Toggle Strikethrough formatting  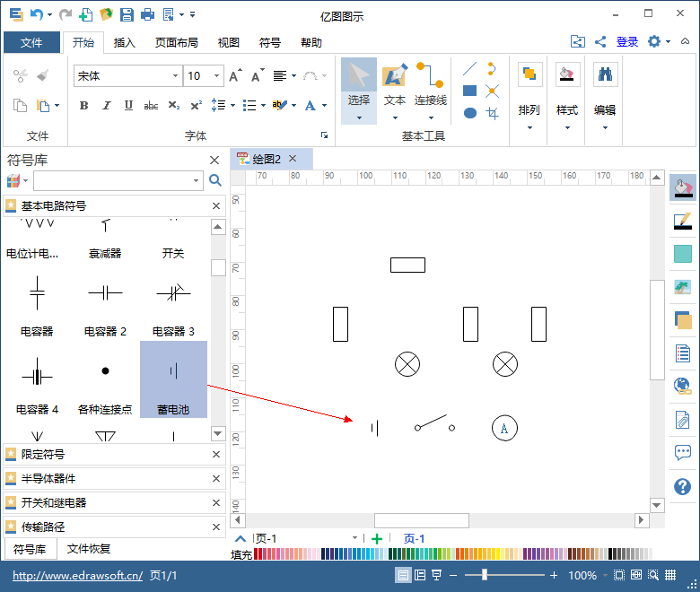[151, 106]
